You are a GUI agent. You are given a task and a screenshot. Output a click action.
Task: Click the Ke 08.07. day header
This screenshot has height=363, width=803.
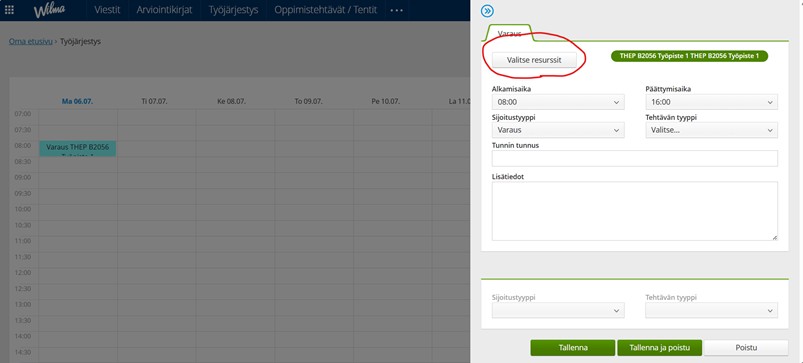pos(231,101)
